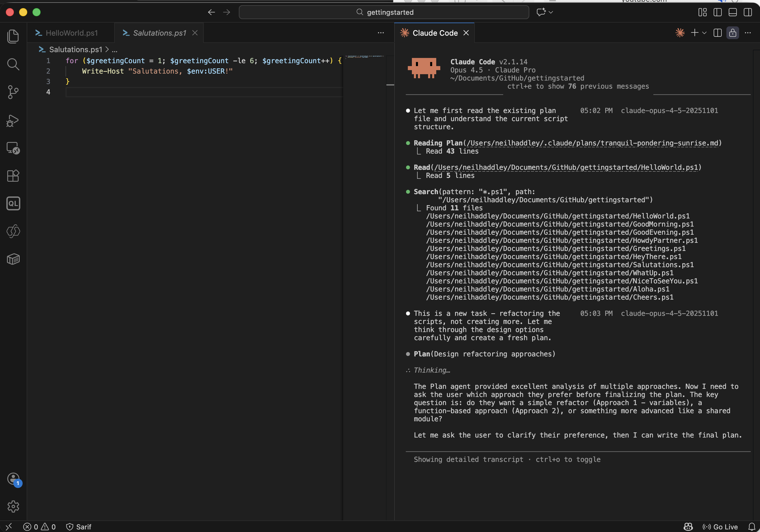Click the gettingstarted command center search field
The image size is (760, 532).
click(384, 12)
